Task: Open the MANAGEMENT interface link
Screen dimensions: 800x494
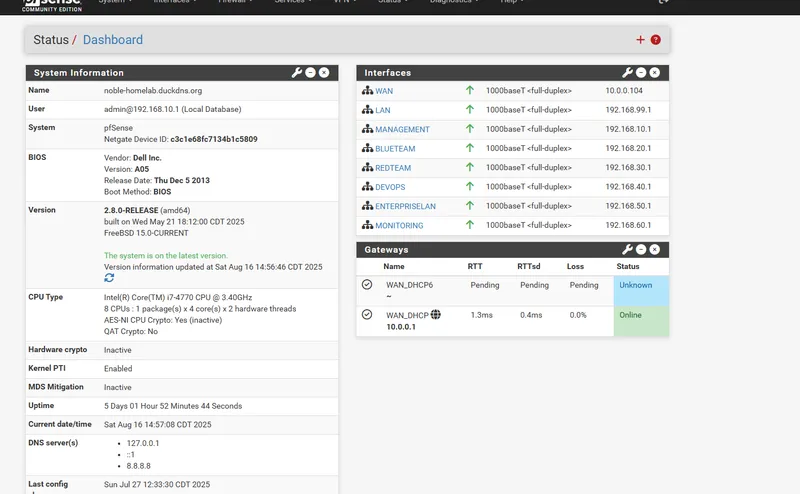Action: point(403,130)
